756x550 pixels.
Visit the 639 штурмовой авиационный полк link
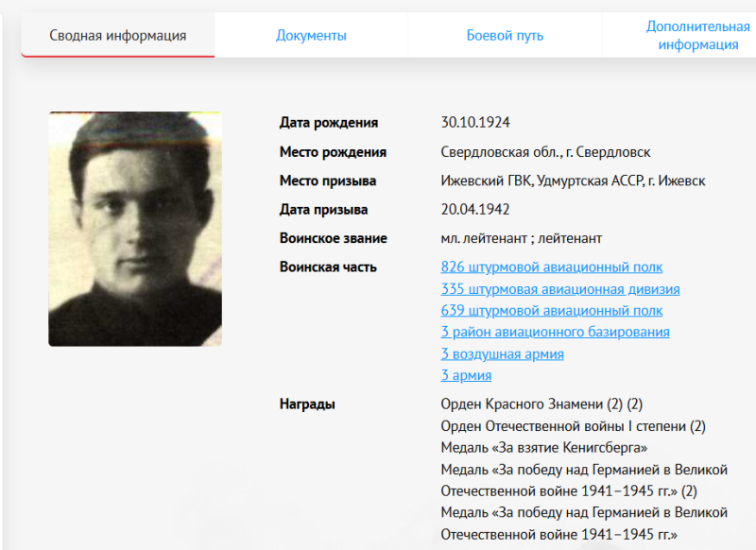[x=552, y=310]
